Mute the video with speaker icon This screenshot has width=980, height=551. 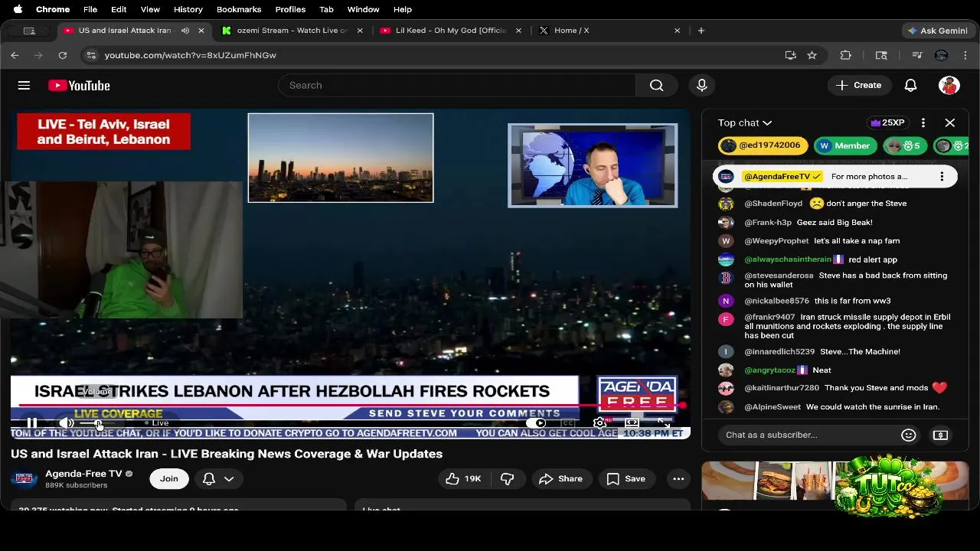click(67, 422)
